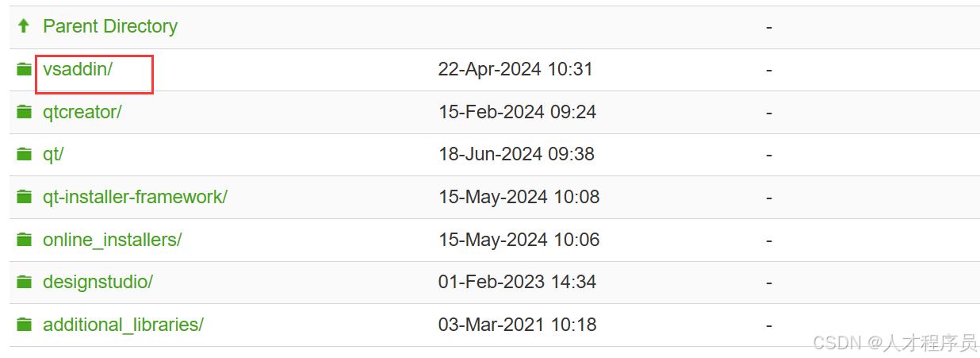Viewport: 980px width, 358px height.
Task: Click the folder icon beside additional_libraries/
Action: 25,325
